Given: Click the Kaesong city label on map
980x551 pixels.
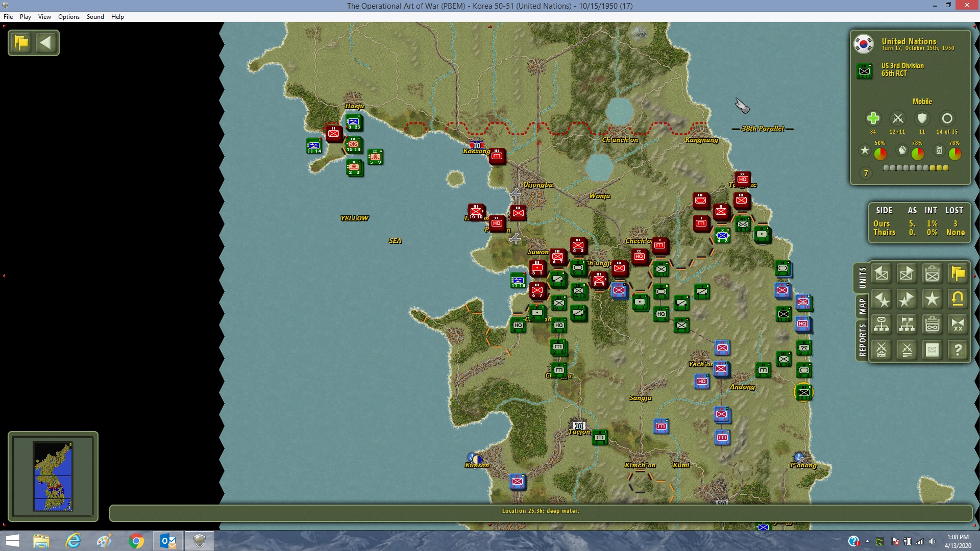Looking at the screenshot, I should 476,151.
